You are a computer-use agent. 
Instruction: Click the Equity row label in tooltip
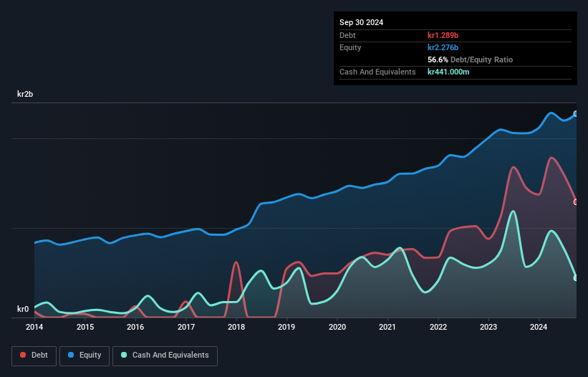[350, 47]
